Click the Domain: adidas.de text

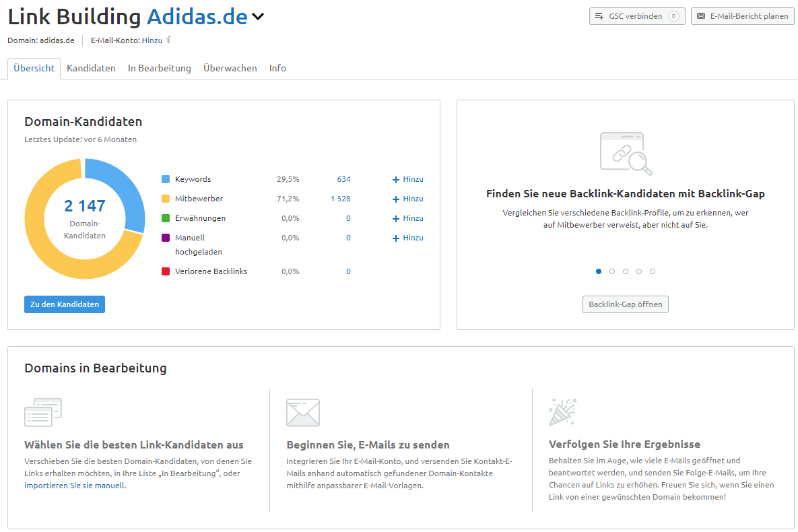pyautogui.click(x=40, y=40)
